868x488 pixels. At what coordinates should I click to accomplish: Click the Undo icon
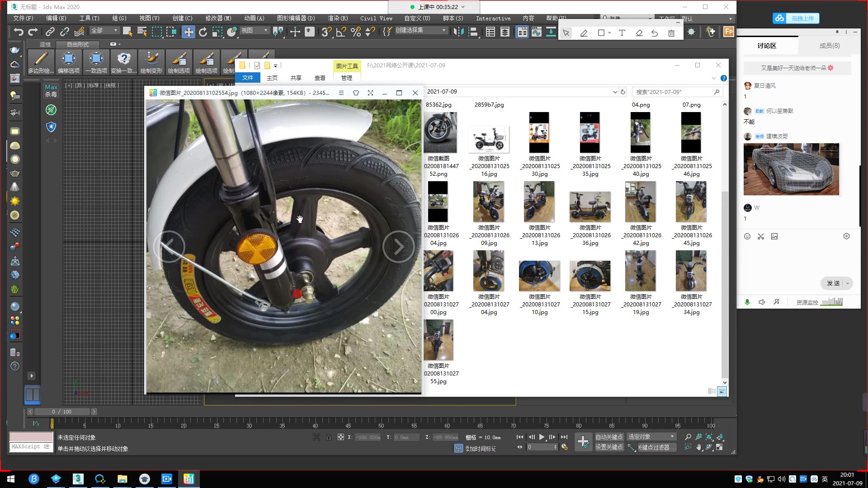(18, 32)
